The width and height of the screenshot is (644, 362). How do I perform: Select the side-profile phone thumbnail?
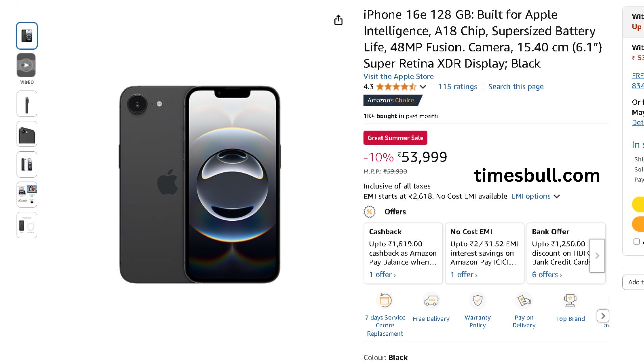(27, 104)
